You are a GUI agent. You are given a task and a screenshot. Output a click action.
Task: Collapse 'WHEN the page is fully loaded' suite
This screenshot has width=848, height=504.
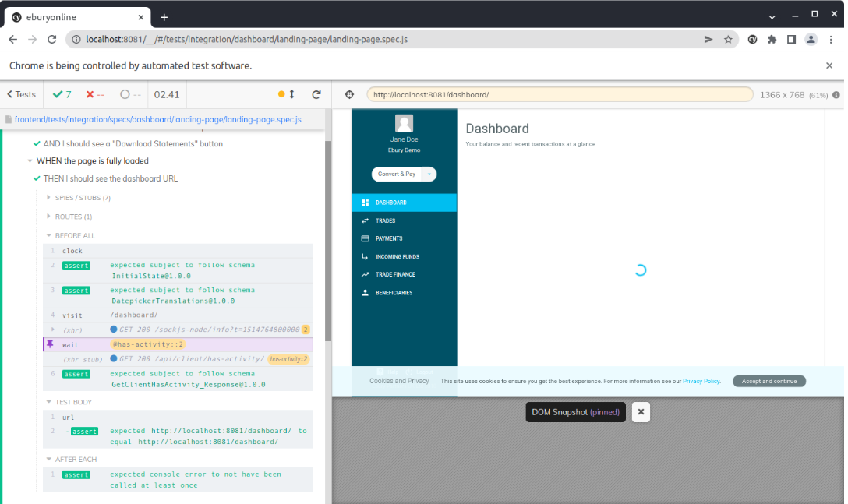(x=92, y=160)
